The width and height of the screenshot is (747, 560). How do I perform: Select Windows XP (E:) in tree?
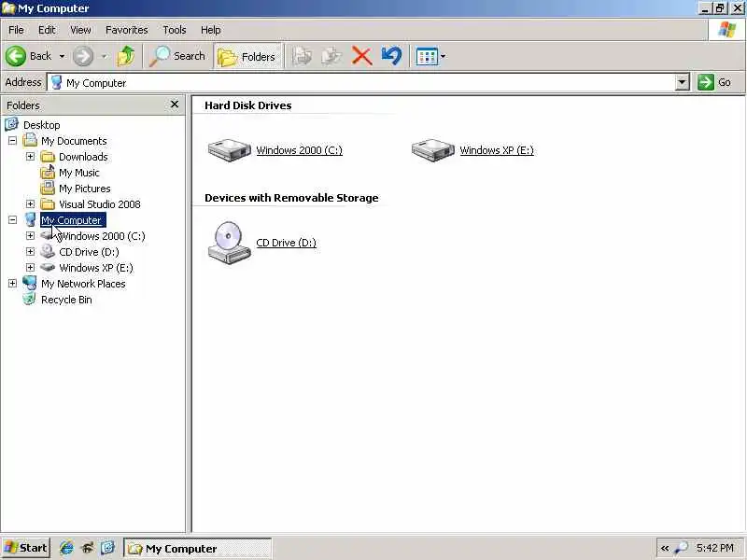point(96,268)
